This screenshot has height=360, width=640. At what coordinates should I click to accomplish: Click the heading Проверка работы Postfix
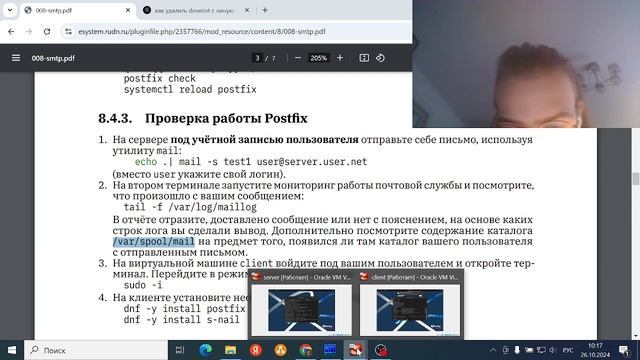[x=226, y=118]
